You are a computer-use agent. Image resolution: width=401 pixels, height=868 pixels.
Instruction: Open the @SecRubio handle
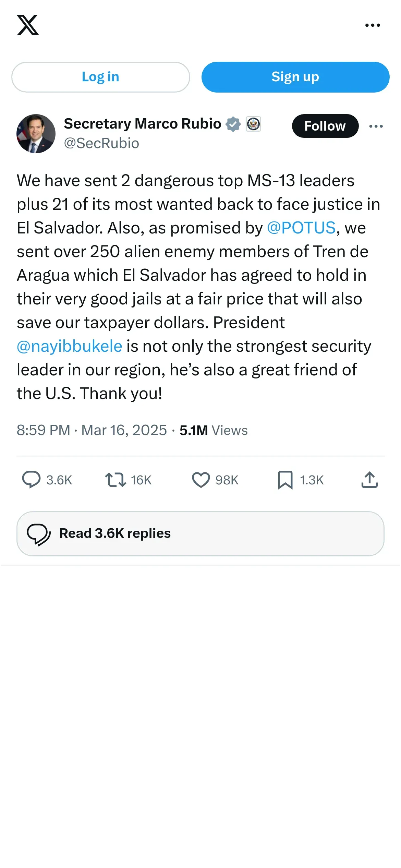click(101, 143)
